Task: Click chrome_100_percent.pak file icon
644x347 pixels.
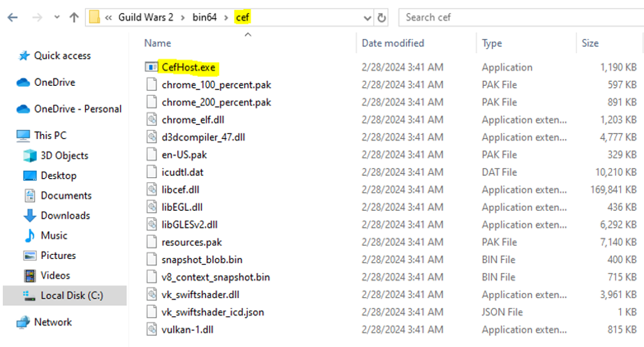Action: 151,84
